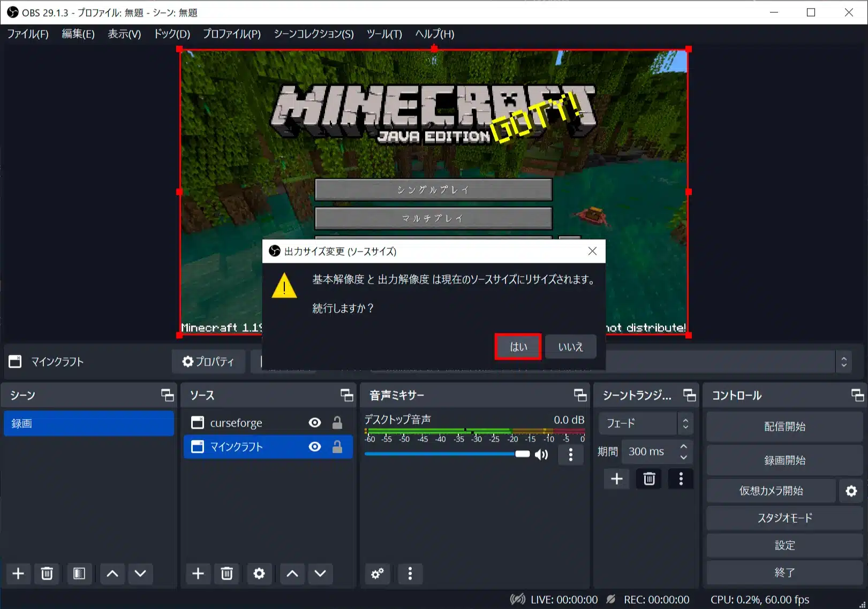Open virtual camera settings gear
This screenshot has height=609, width=868.
tap(851, 491)
